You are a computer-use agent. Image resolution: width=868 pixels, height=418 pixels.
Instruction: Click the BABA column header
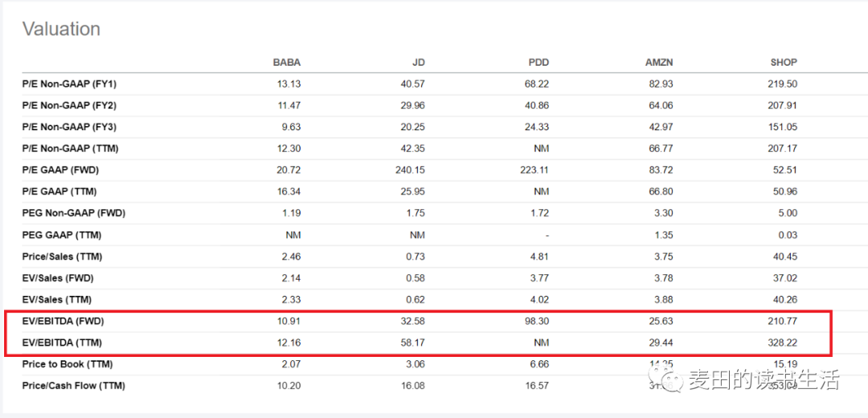point(287,63)
